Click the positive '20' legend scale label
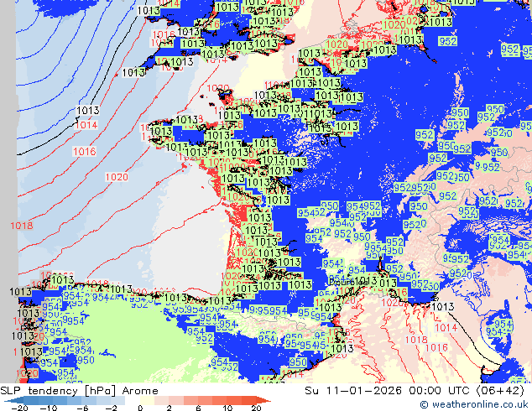The image size is (532, 411). pyautogui.click(x=257, y=408)
